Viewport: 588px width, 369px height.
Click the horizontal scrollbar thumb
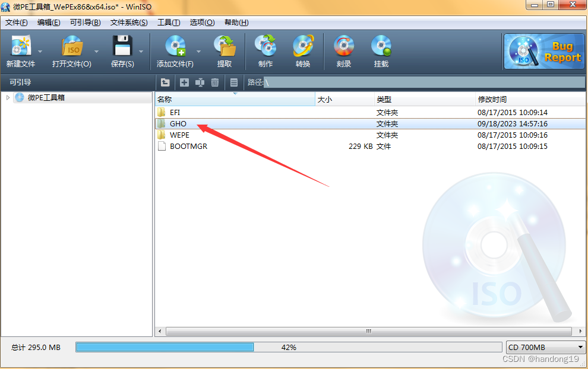(x=369, y=331)
